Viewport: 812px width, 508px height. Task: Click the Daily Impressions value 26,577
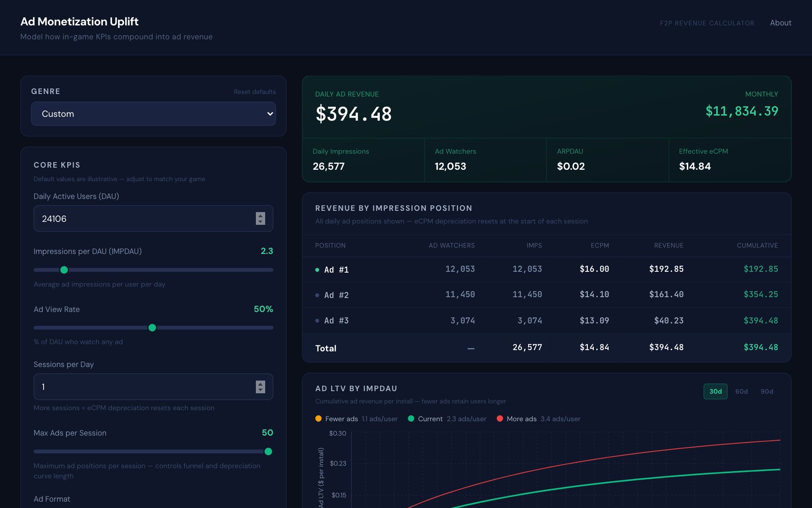[x=329, y=166]
